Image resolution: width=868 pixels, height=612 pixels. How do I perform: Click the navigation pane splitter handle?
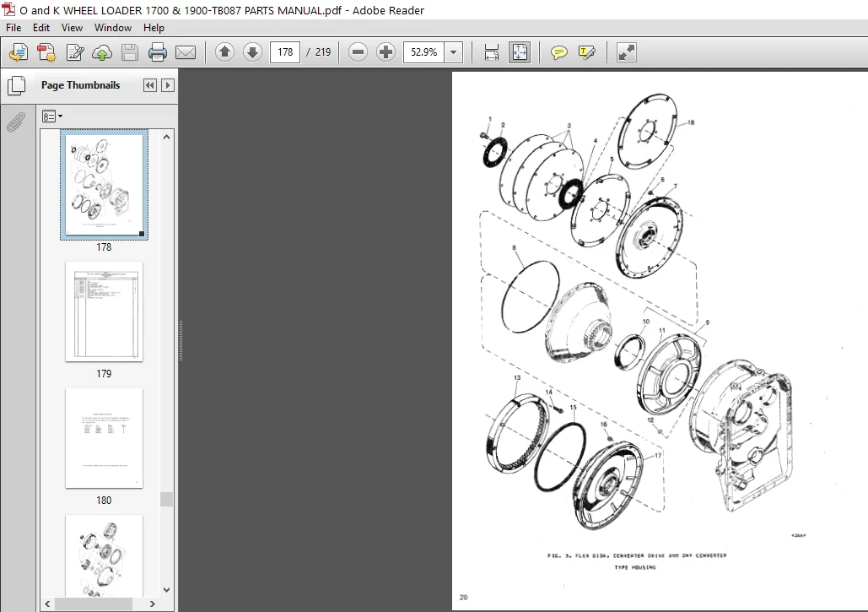(x=181, y=340)
